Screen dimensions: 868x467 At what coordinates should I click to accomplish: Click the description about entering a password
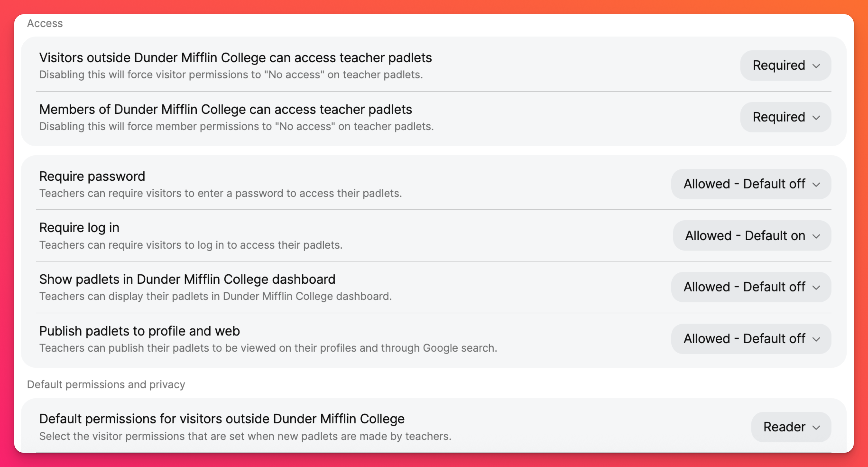(220, 193)
